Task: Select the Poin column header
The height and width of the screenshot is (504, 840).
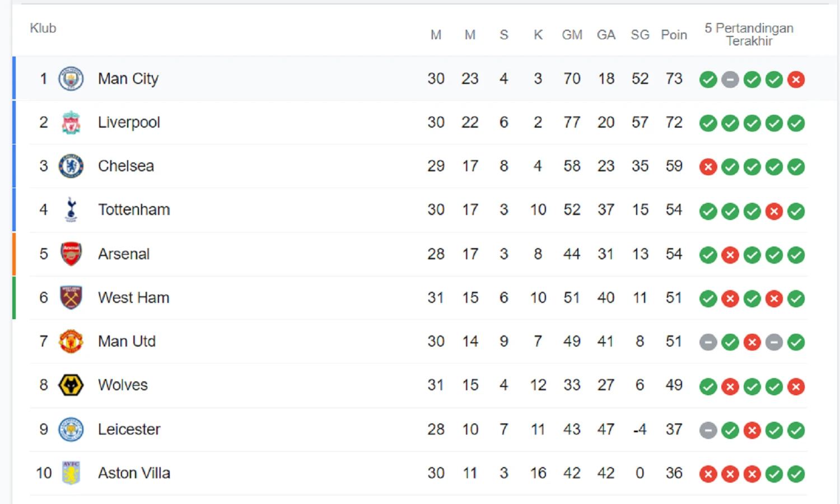Action: pos(674,35)
